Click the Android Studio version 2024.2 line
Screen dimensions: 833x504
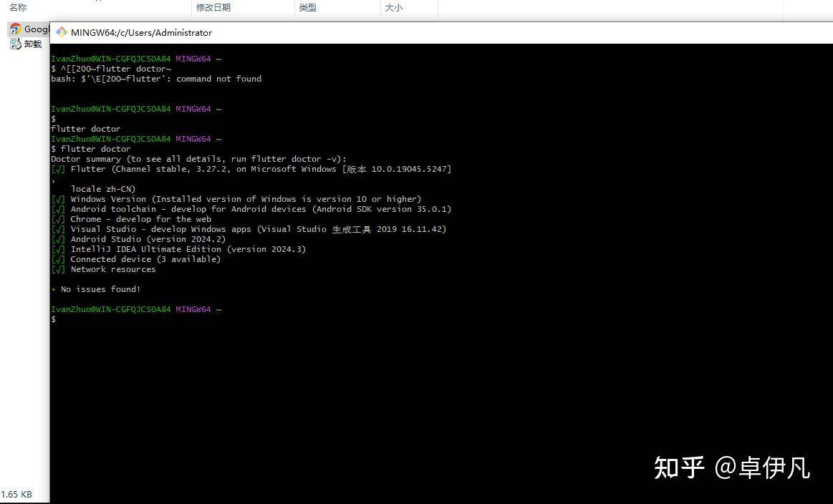(x=139, y=240)
